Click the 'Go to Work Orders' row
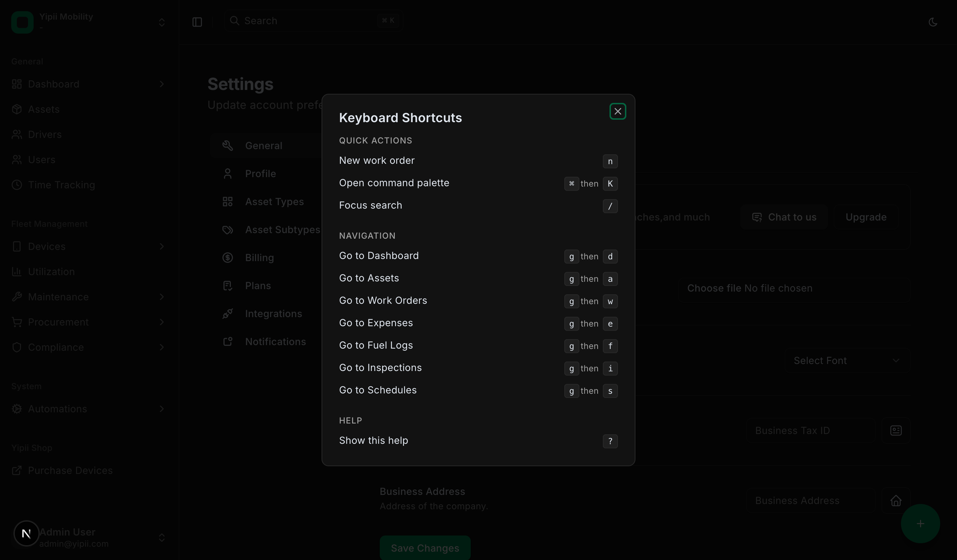This screenshot has height=560, width=957. 478,301
